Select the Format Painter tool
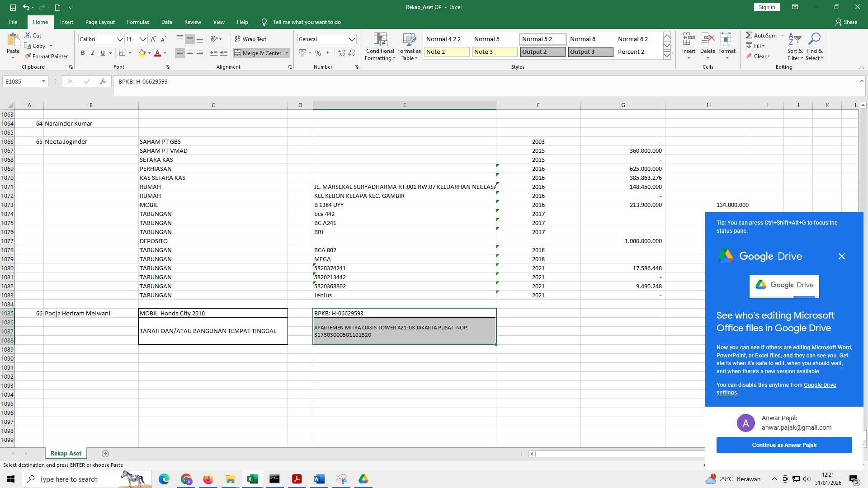 [47, 56]
